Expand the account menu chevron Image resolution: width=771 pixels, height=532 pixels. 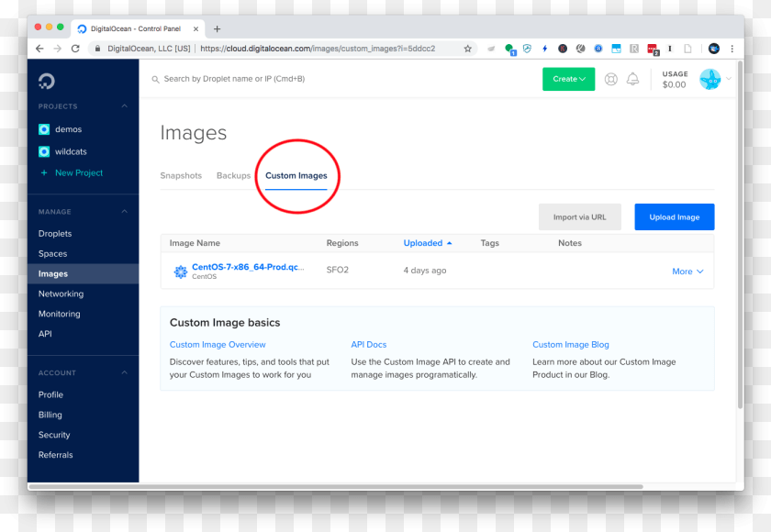pyautogui.click(x=729, y=79)
